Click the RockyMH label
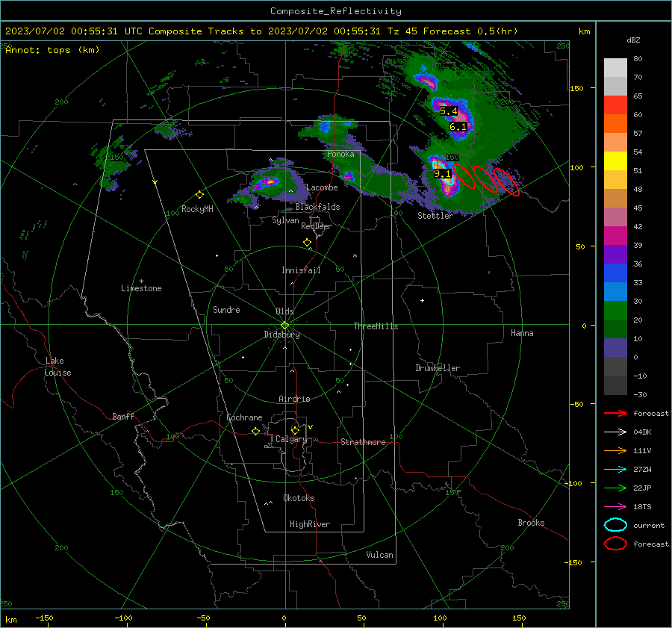The height and width of the screenshot is (628, 672). [197, 209]
